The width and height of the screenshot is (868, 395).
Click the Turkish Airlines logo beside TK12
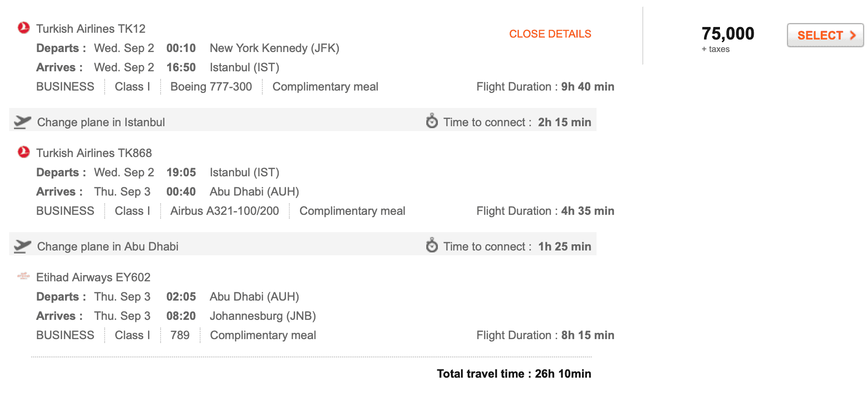(x=24, y=28)
